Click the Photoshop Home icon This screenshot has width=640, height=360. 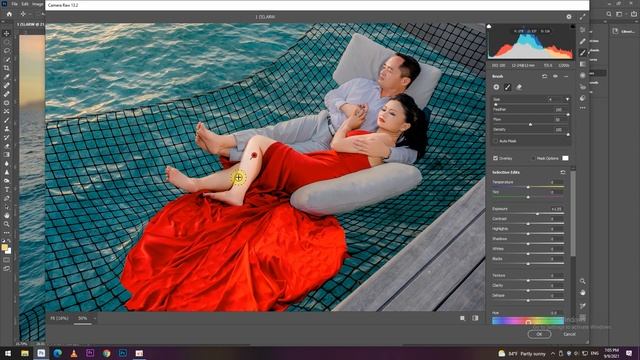coord(9,14)
